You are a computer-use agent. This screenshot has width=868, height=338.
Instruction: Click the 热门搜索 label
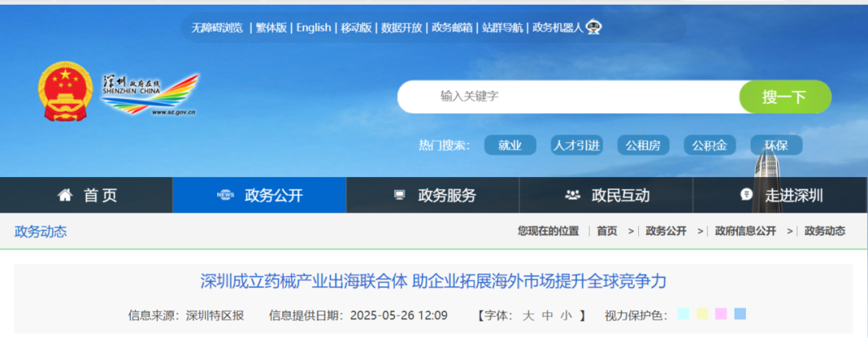444,146
